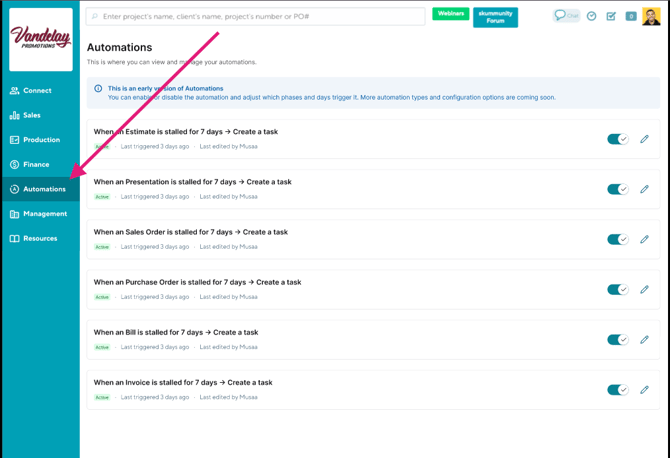
Task: Click the Invoice is stalled automation title
Action: coord(183,382)
